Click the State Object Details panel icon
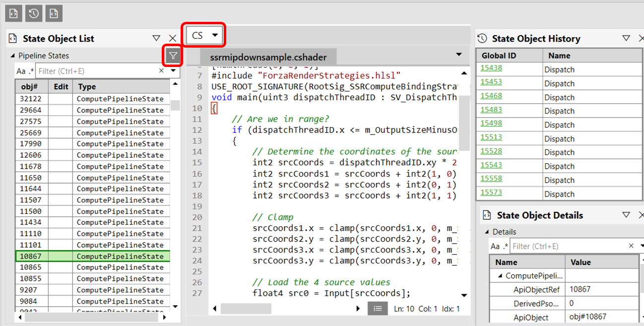 coord(488,215)
